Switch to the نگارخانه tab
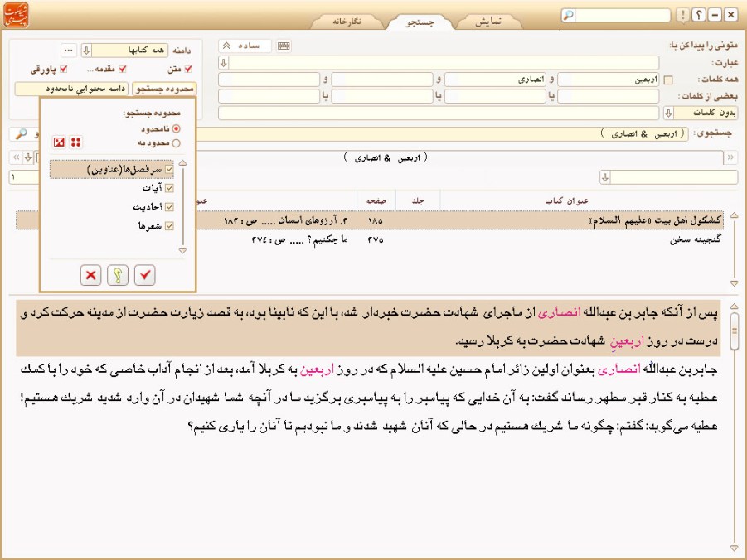 pos(347,22)
